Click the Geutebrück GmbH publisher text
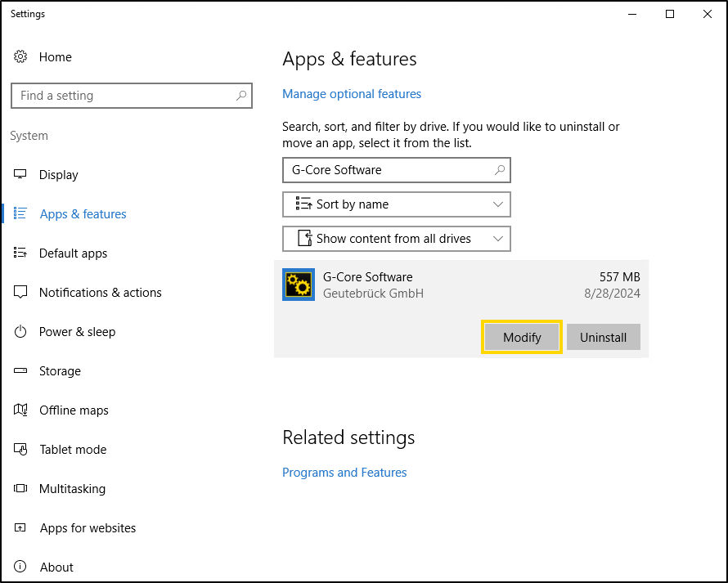The image size is (728, 583). click(x=373, y=294)
